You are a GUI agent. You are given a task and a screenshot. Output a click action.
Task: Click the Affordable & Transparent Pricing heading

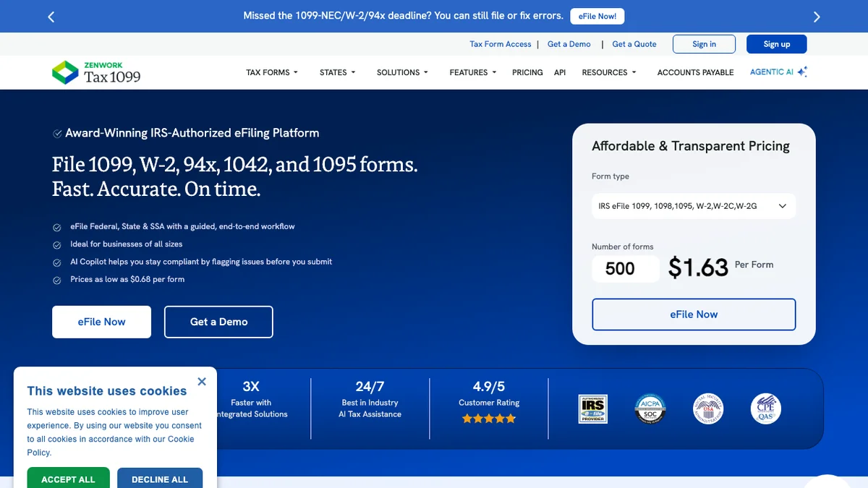pos(691,146)
